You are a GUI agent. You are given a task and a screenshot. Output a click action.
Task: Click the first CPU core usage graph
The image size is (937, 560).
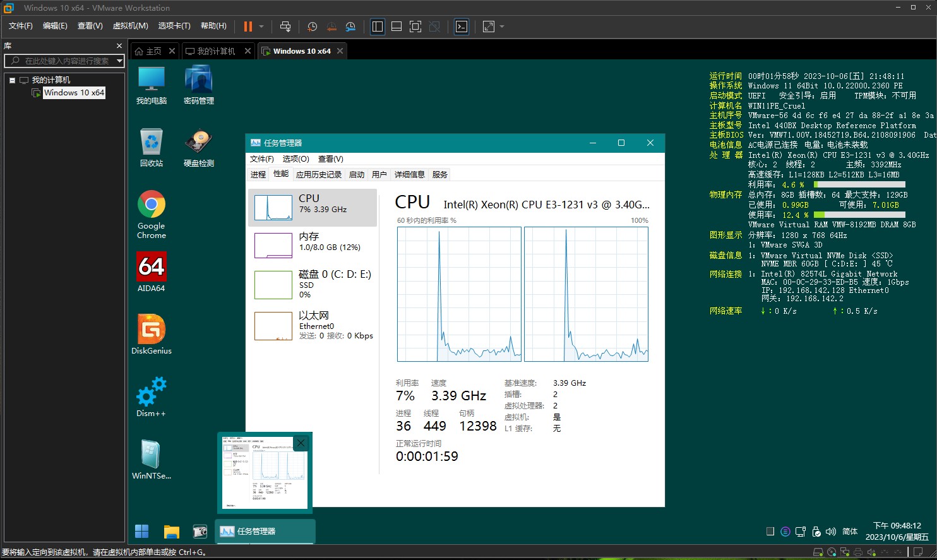[459, 294]
